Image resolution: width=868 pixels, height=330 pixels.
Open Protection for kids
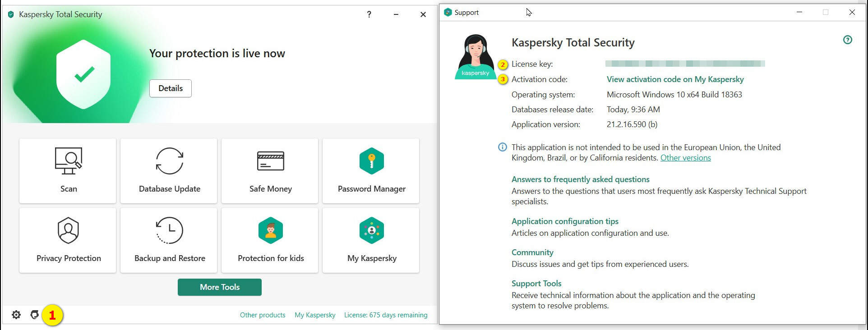(x=270, y=240)
